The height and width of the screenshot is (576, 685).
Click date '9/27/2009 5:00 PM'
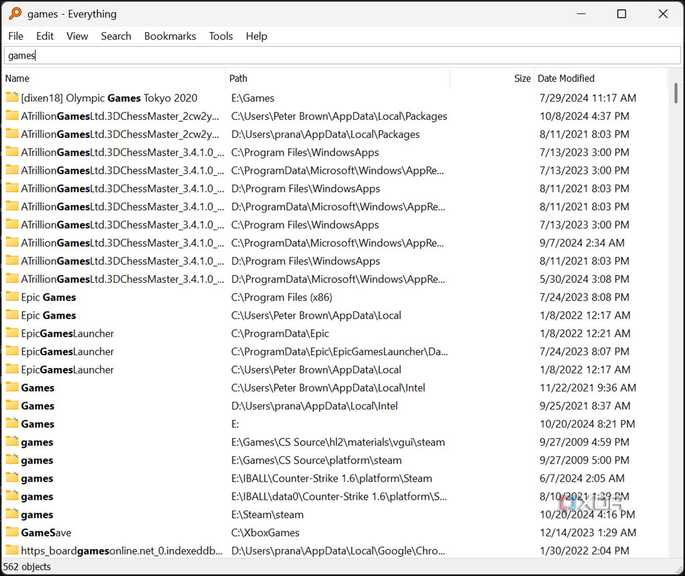(x=584, y=461)
